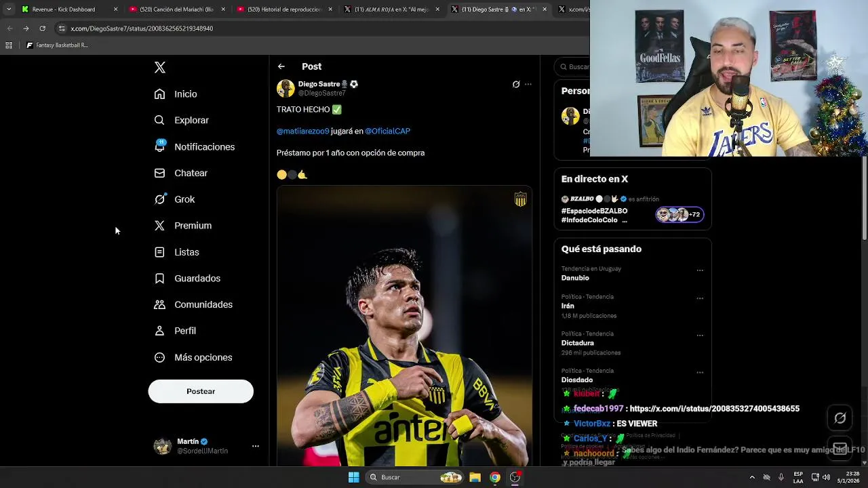Open Premium in the sidebar
The image size is (868, 488).
click(x=183, y=226)
